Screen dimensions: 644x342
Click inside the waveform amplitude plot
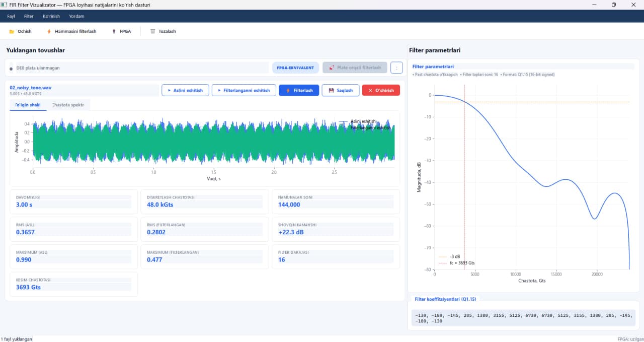[x=213, y=142]
